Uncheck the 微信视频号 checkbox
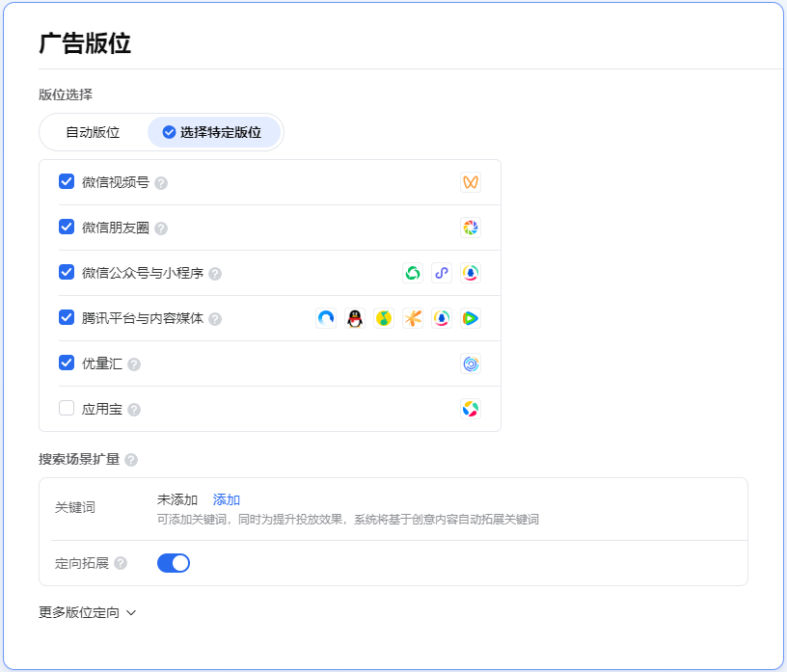The height and width of the screenshot is (672, 787). coord(67,181)
